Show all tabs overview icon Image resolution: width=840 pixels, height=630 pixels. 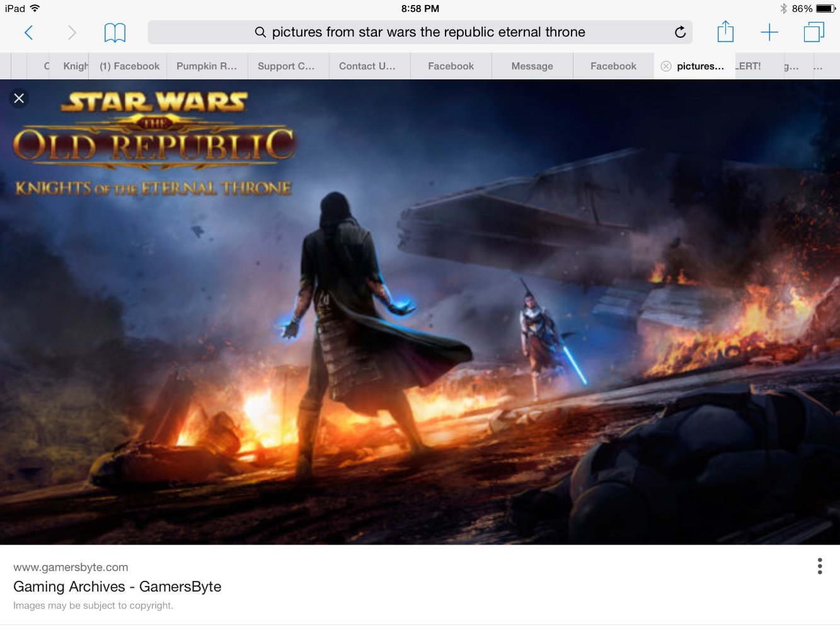click(814, 32)
